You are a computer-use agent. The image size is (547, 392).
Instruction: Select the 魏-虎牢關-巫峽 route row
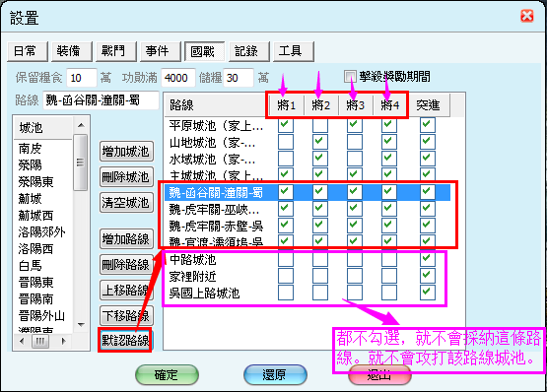click(307, 209)
